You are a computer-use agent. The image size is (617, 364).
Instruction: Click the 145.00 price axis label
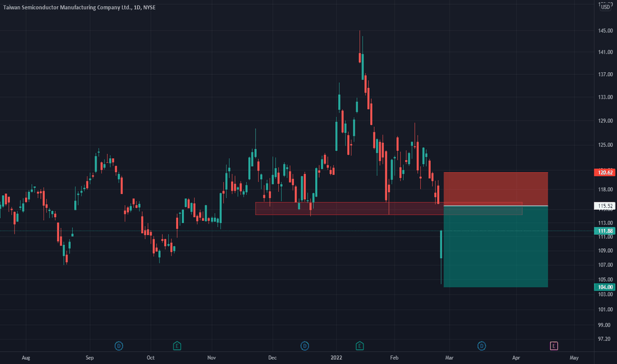click(606, 30)
